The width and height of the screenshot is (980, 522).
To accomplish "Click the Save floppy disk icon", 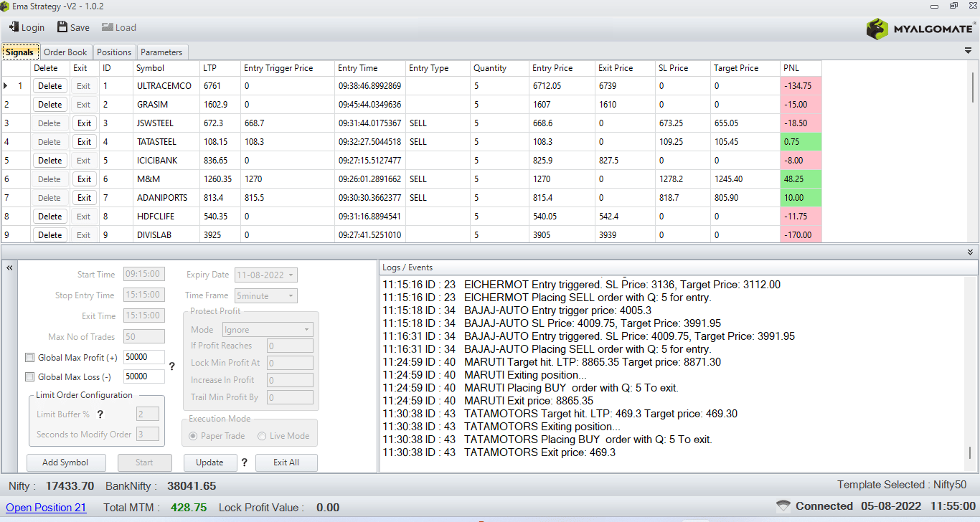I will pyautogui.click(x=62, y=27).
